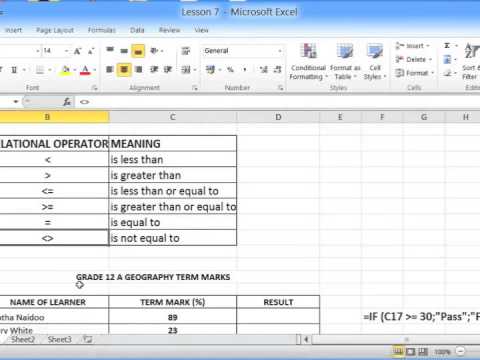Click the Borders icon
The image size is (480, 360).
point(40,70)
